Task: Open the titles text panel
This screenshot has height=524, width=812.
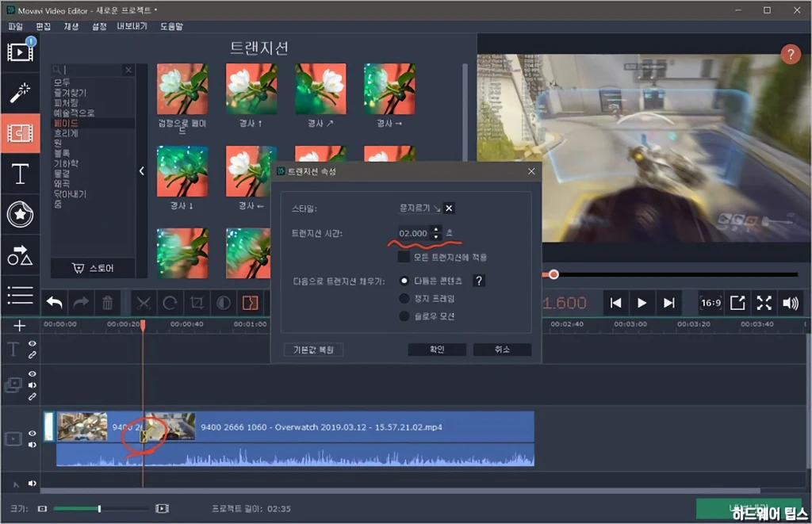Action: (20, 174)
